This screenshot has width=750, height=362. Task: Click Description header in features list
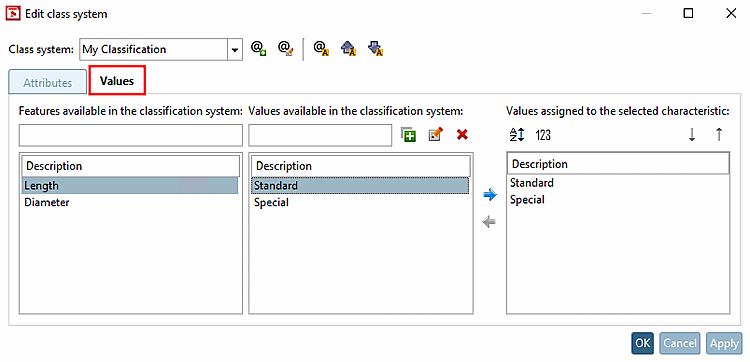click(131, 166)
